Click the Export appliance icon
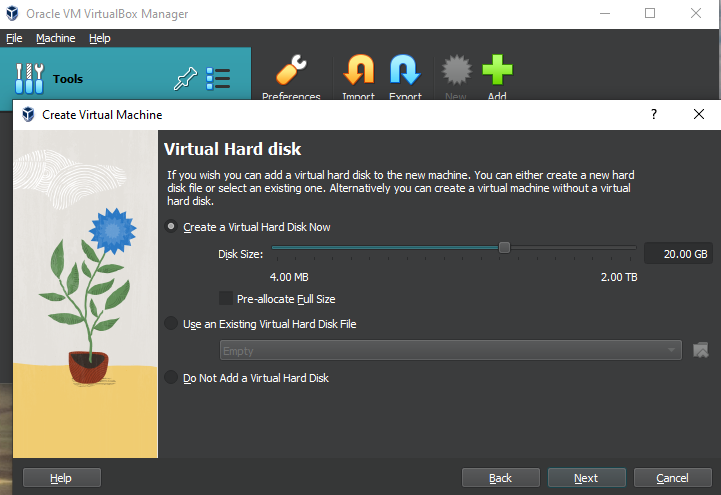This screenshot has width=721, height=495. pyautogui.click(x=405, y=70)
